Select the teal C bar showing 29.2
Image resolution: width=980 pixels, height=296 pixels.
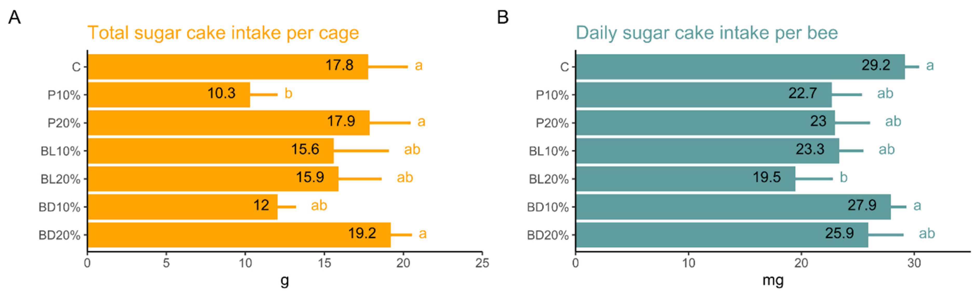tap(740, 67)
